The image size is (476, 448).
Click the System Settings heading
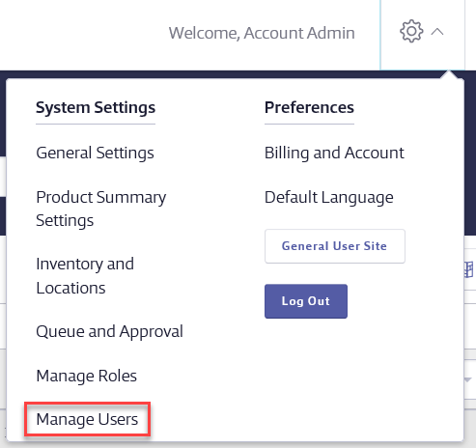[x=96, y=107]
